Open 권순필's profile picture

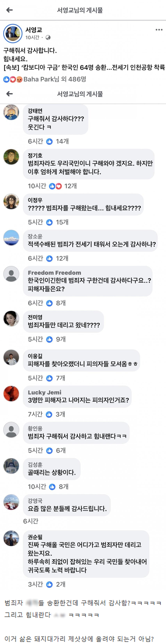(11, 538)
